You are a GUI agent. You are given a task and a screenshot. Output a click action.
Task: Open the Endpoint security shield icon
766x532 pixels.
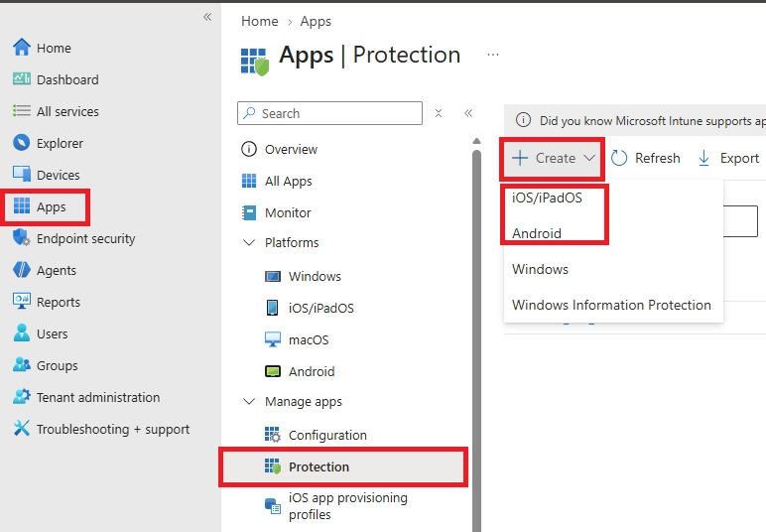(x=22, y=238)
